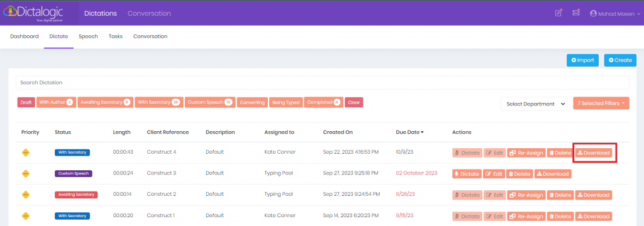Click the Dictate button for Construct 3
644x226 pixels.
click(467, 174)
